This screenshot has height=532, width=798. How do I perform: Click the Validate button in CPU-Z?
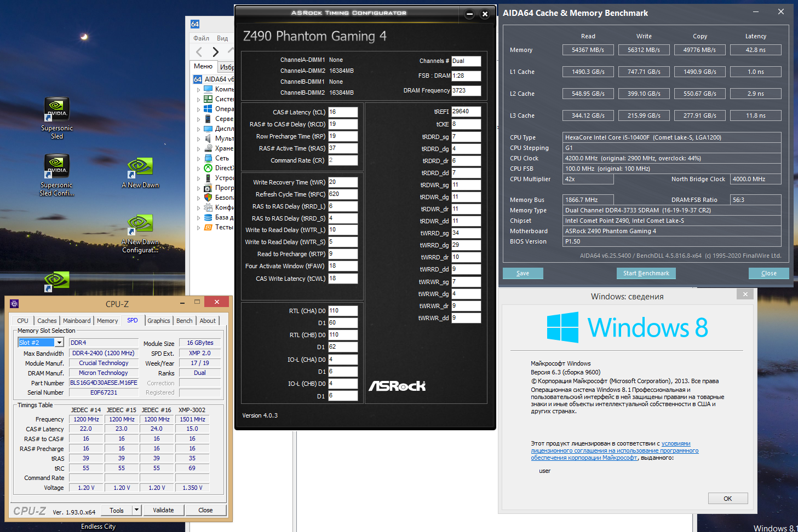point(163,510)
